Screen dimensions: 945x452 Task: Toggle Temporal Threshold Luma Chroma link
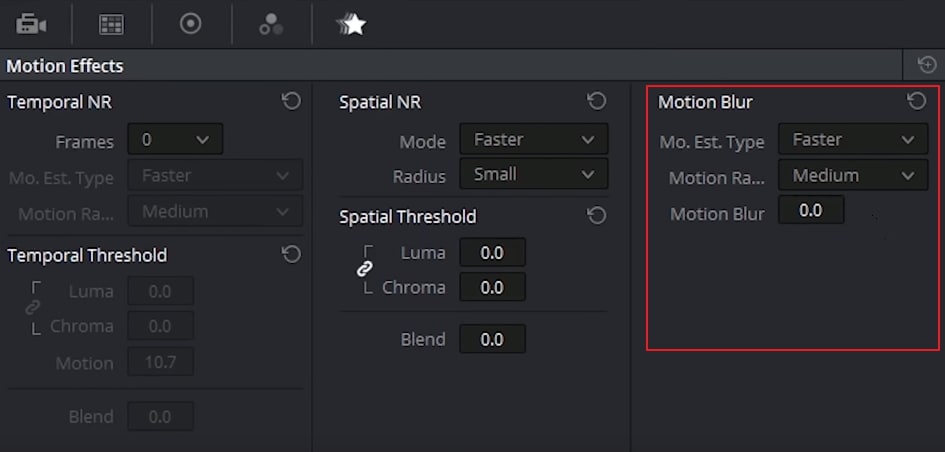click(33, 308)
